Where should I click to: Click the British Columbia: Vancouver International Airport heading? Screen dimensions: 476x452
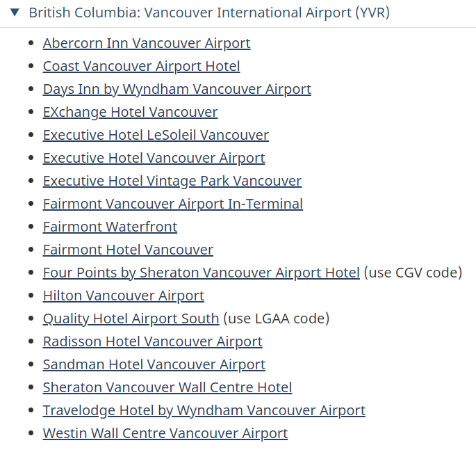[209, 13]
